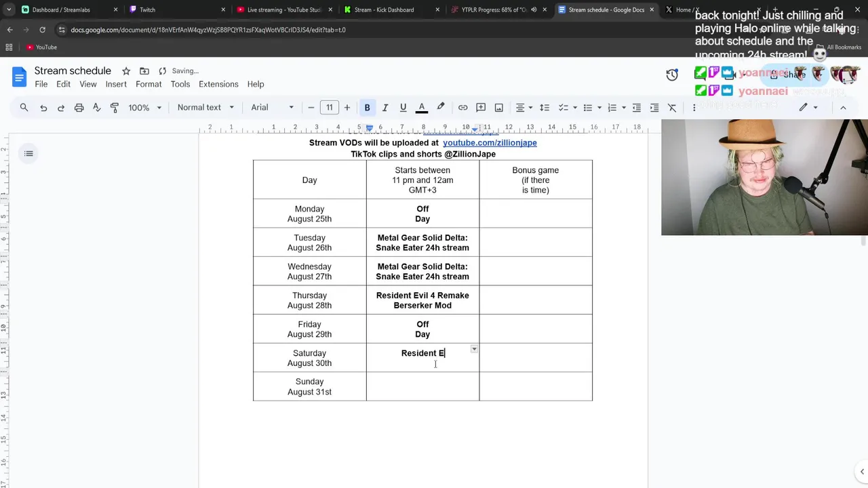The height and width of the screenshot is (488, 868).
Task: Open the search menus magnifier tool
Action: pos(24,107)
